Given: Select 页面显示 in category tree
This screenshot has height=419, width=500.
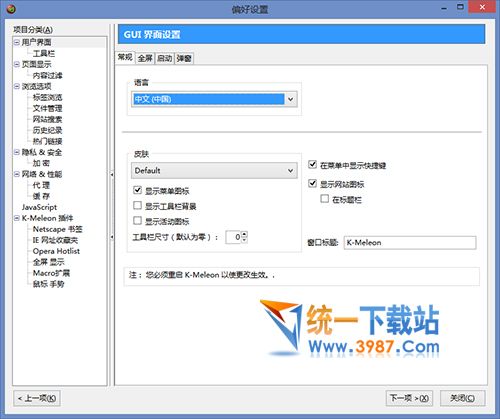Looking at the screenshot, I should click(x=37, y=64).
